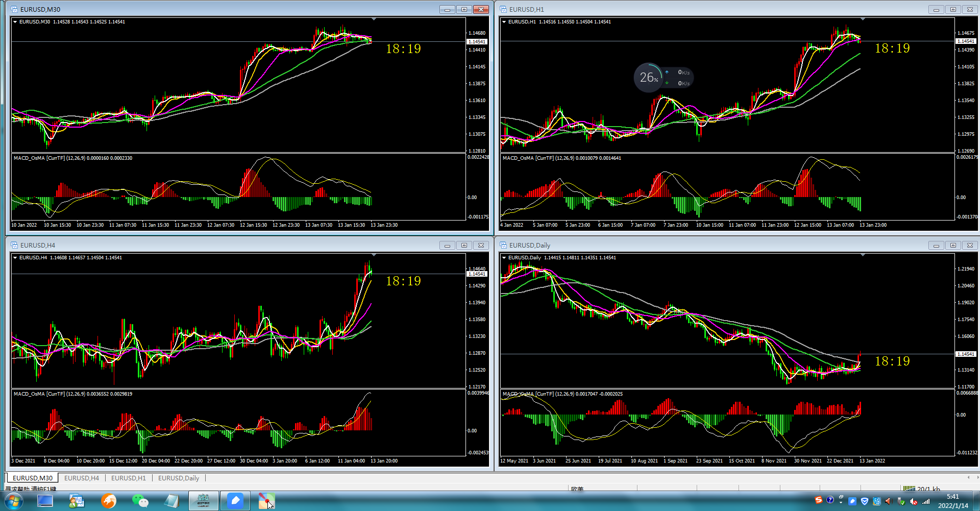Switch to the EURUSD,H4 chart tab

tap(82, 478)
